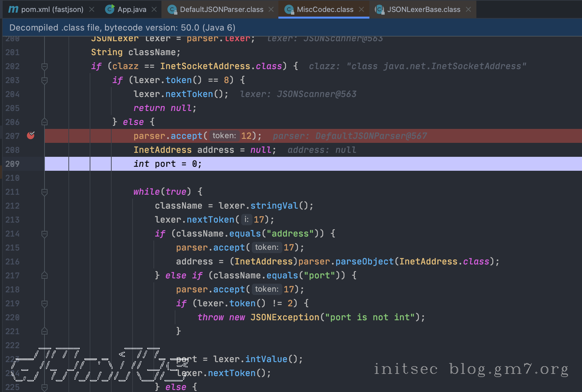The image size is (582, 392).
Task: Click the inline token hint on line 207
Action: coord(224,136)
